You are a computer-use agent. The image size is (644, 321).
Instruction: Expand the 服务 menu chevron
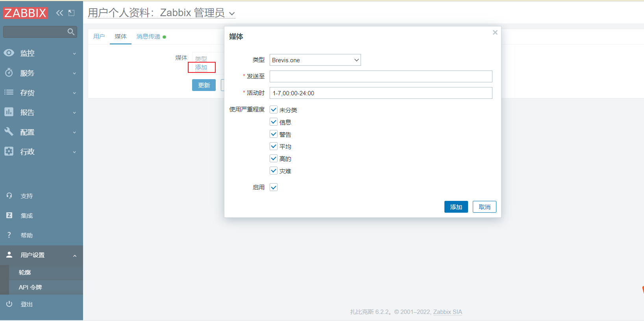pyautogui.click(x=74, y=73)
